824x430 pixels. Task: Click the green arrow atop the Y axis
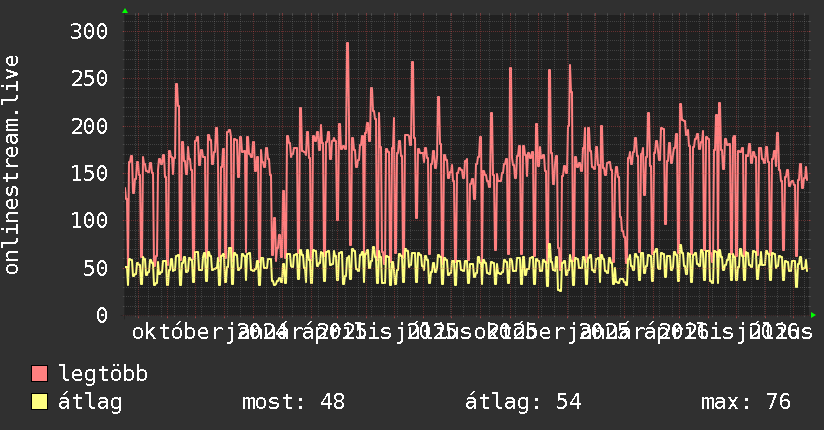tap(125, 11)
